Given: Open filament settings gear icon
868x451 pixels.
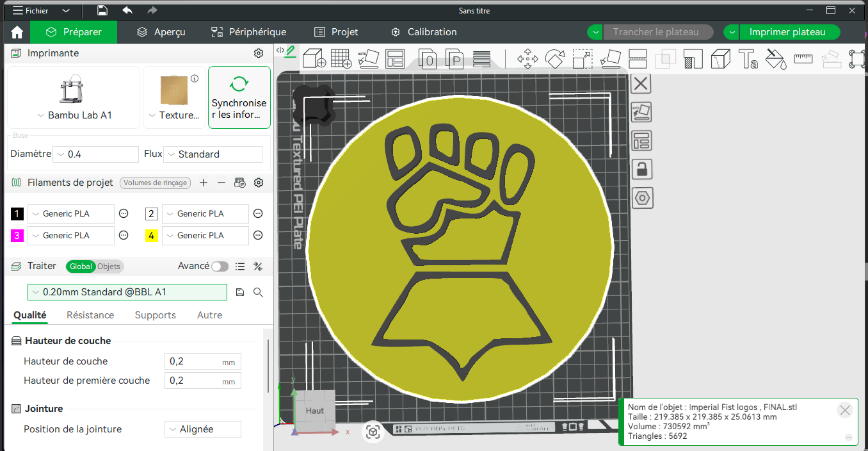Looking at the screenshot, I should (259, 183).
